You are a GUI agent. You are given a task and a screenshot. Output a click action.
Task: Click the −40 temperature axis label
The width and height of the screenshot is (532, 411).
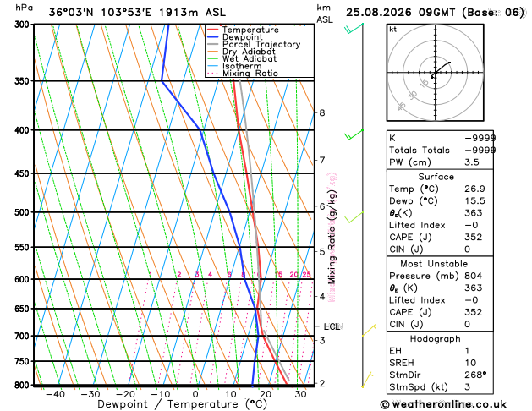(x=55, y=394)
